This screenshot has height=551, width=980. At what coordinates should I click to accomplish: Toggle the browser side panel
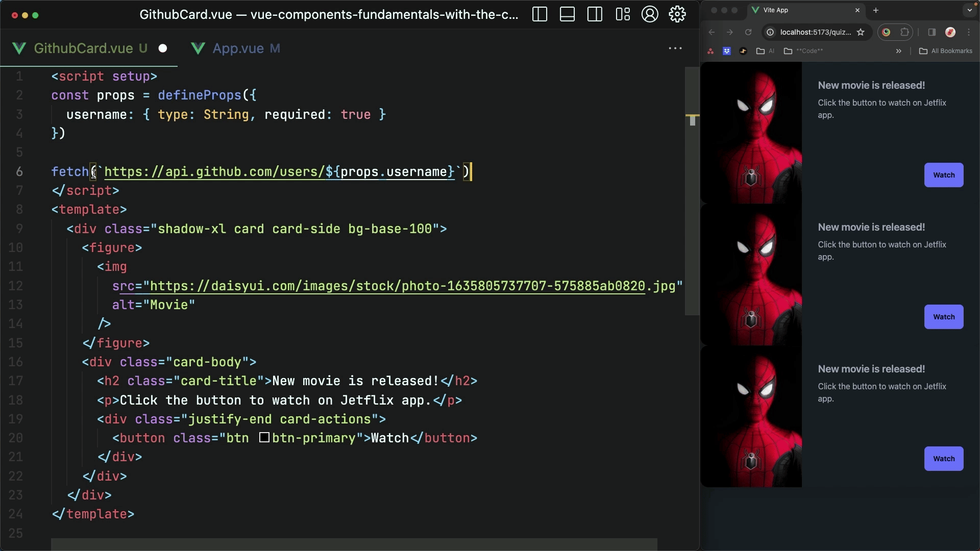point(932,32)
